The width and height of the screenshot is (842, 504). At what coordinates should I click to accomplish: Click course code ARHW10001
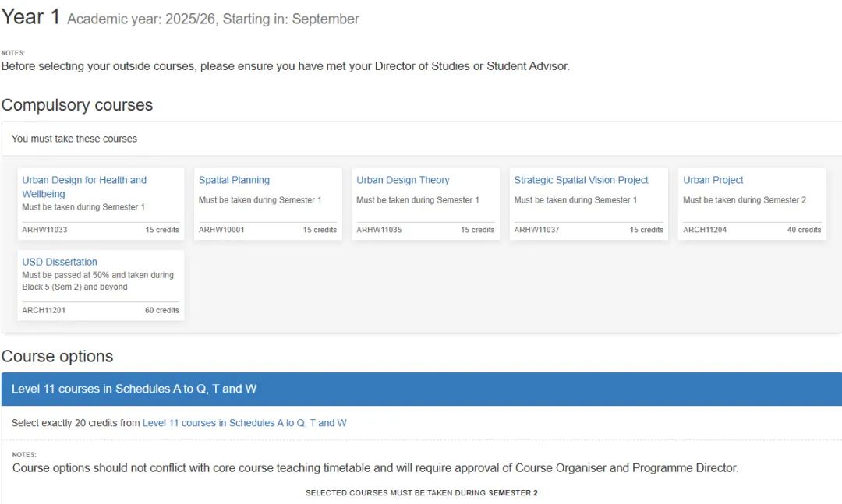[x=221, y=230]
